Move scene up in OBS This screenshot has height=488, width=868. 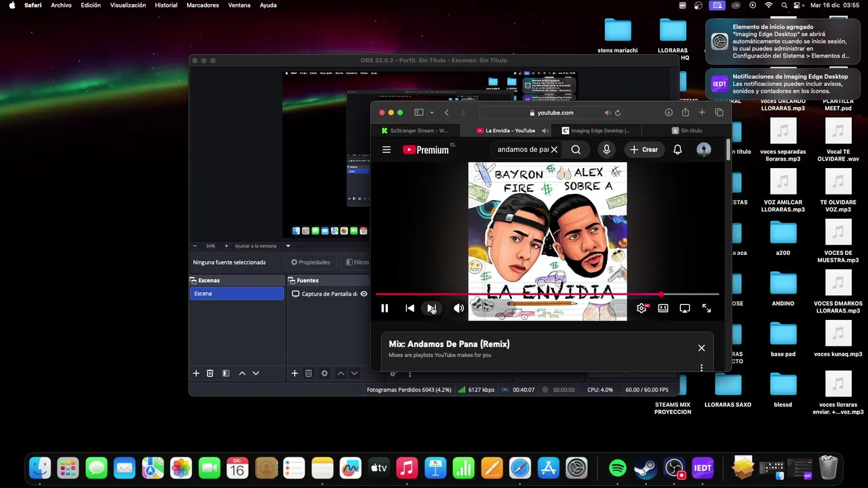242,373
